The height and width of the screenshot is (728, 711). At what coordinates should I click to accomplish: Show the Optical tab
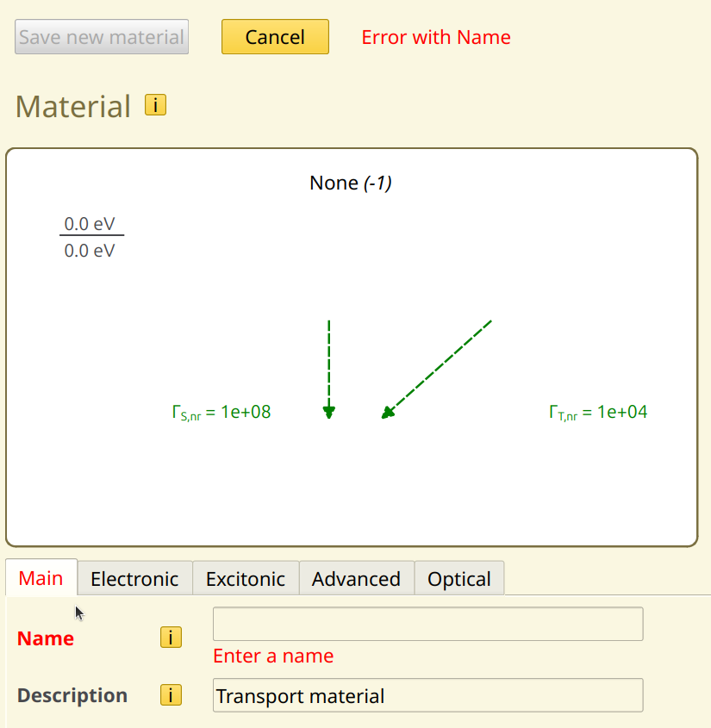tap(458, 579)
